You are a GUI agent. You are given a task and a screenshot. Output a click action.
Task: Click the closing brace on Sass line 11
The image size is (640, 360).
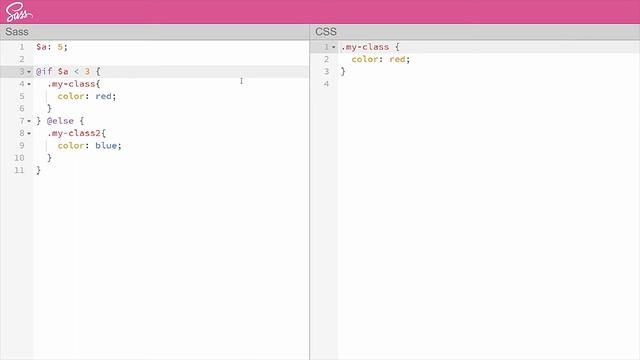pyautogui.click(x=38, y=170)
